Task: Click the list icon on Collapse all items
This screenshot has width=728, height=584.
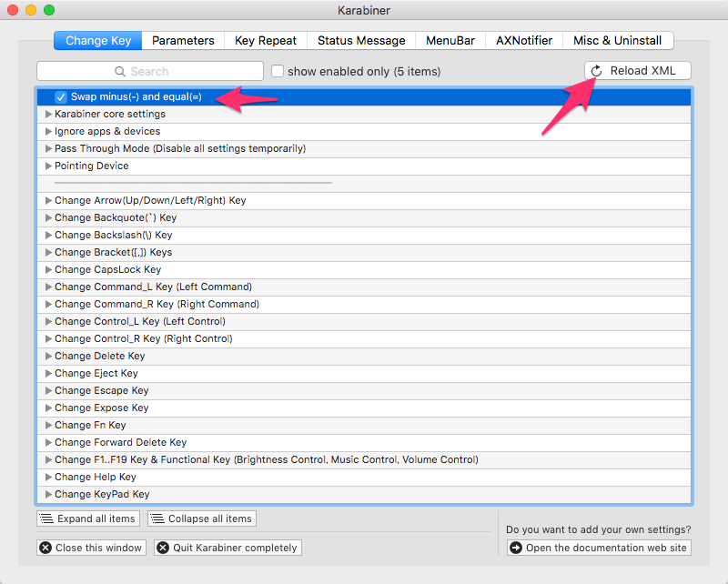Action: pos(157,519)
